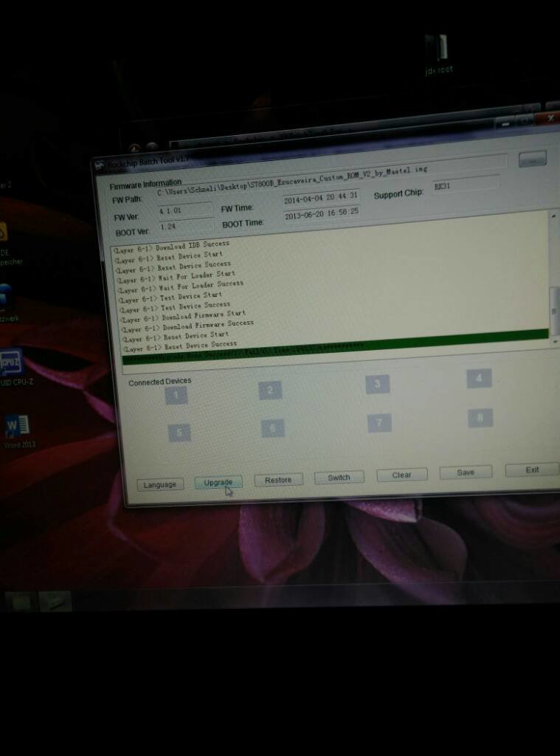
Task: Select connected device slot 8
Action: (480, 418)
